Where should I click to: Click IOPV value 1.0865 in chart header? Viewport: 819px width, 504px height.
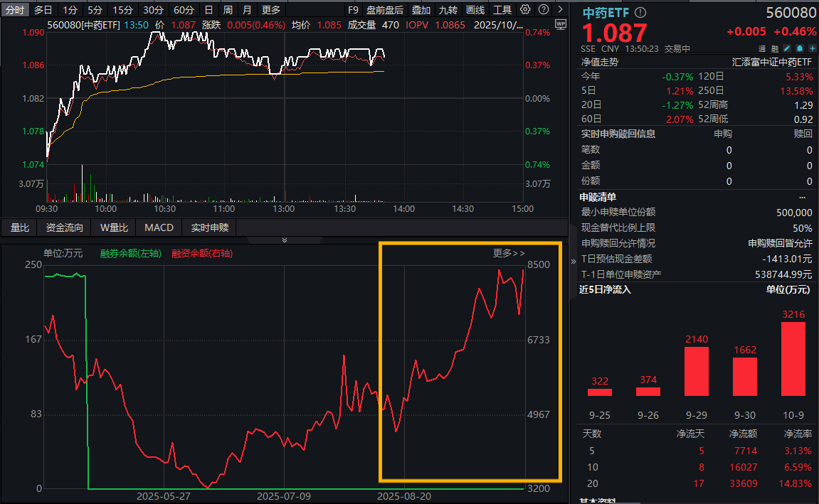450,24
